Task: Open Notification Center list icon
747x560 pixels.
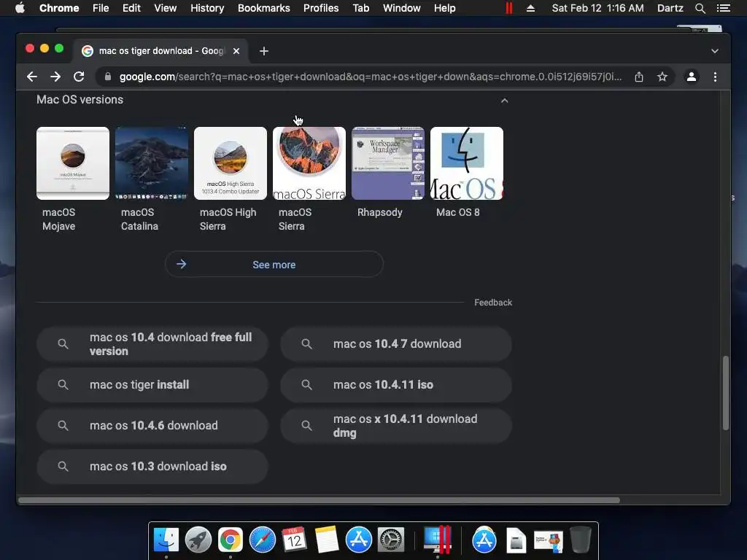Action: click(x=724, y=8)
